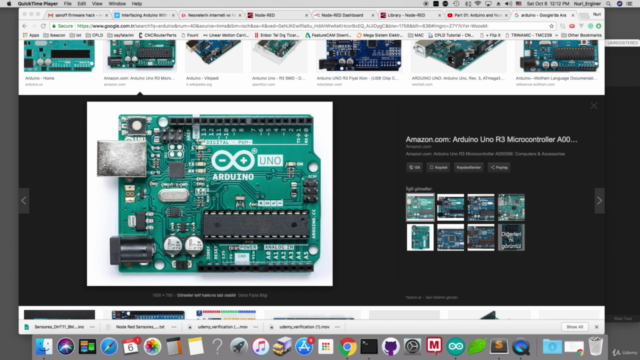640x360 pixels.
Task: Open GitHub Desktop from the Dock
Action: pyautogui.click(x=391, y=347)
